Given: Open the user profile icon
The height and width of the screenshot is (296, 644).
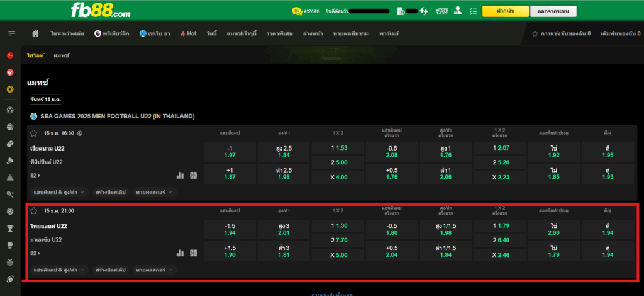Looking at the screenshot, I should coord(458,11).
